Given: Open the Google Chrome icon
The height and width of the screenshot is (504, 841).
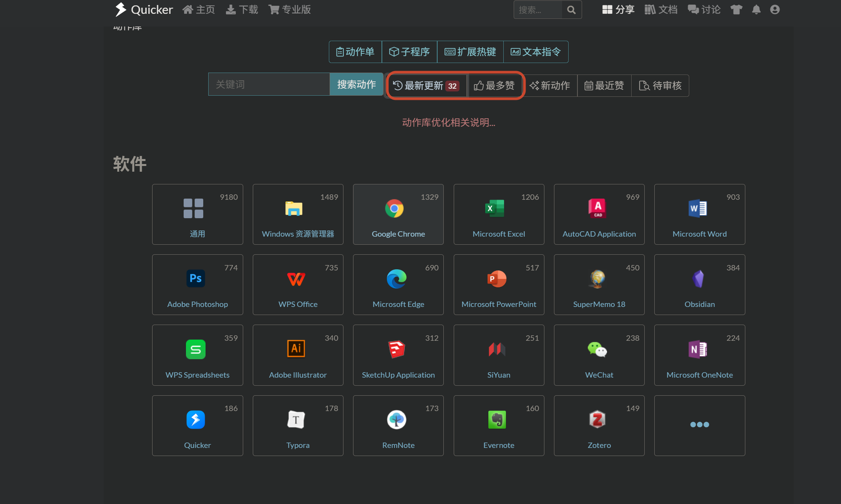Looking at the screenshot, I should click(x=394, y=209).
